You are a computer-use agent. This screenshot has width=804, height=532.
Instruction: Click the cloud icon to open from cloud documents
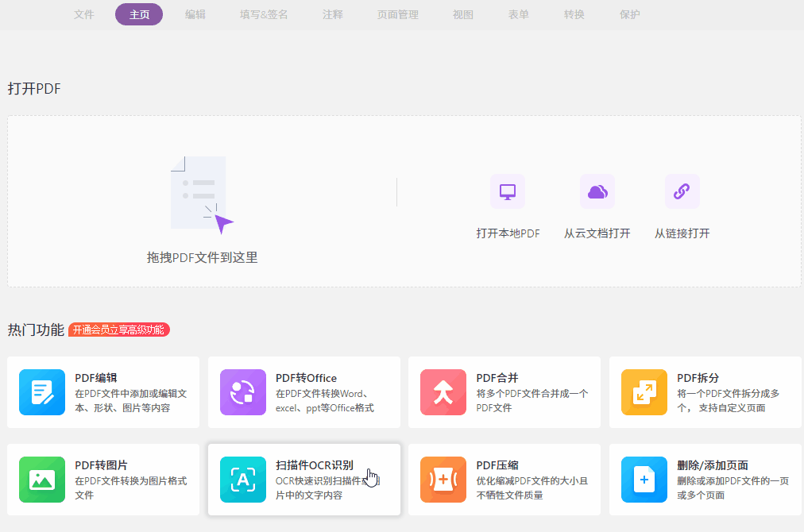[x=597, y=191]
